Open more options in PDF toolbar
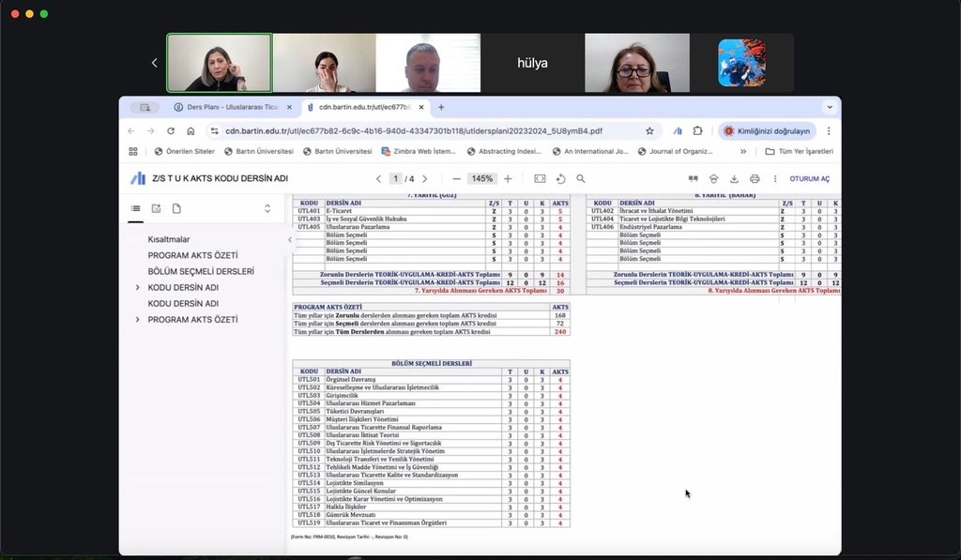 pos(774,179)
